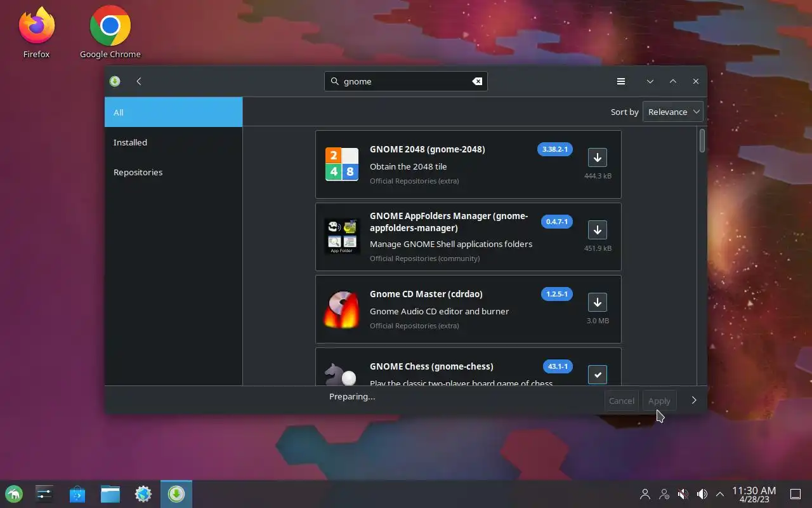
Task: Open the Sort by Relevance dropdown
Action: [673, 112]
